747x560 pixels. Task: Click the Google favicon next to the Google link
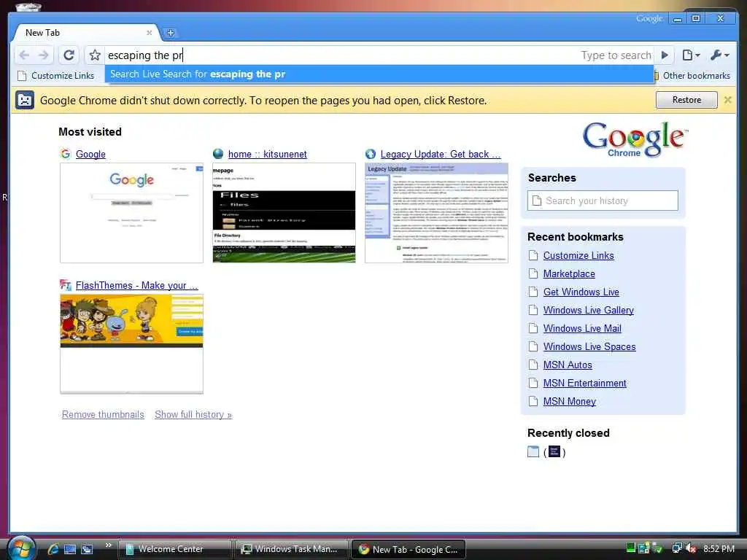[x=66, y=154]
